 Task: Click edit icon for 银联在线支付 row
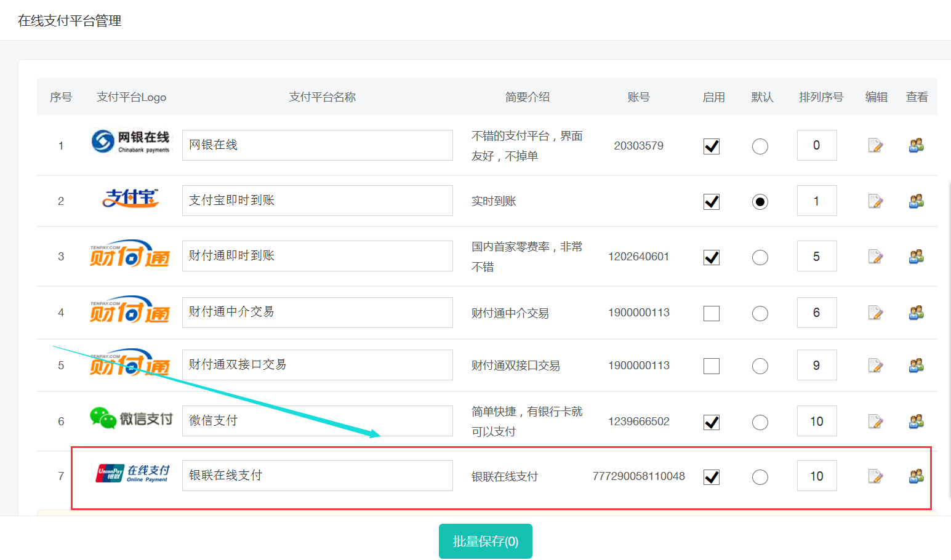click(x=875, y=476)
